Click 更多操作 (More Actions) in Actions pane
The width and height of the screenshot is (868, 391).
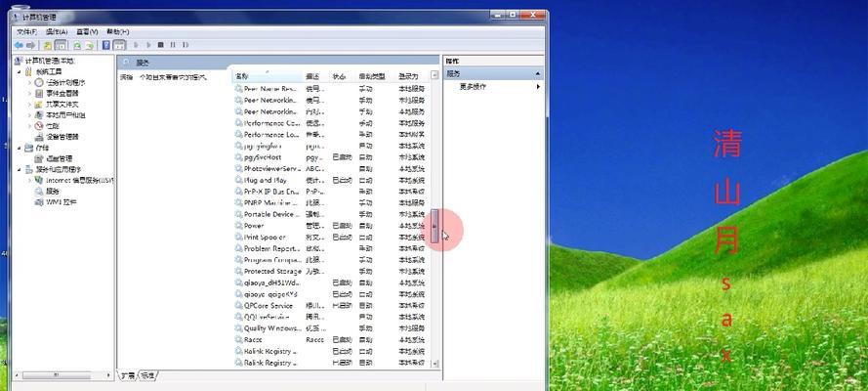474,86
